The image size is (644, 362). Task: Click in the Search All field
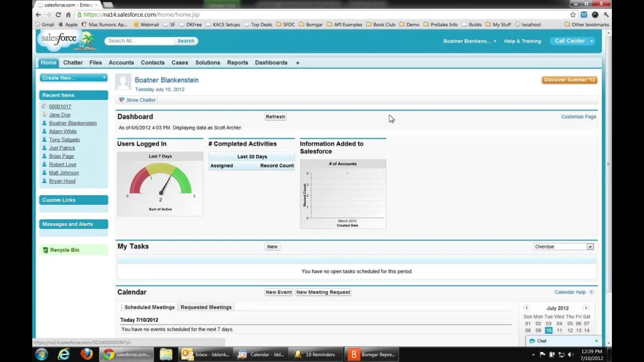140,41
